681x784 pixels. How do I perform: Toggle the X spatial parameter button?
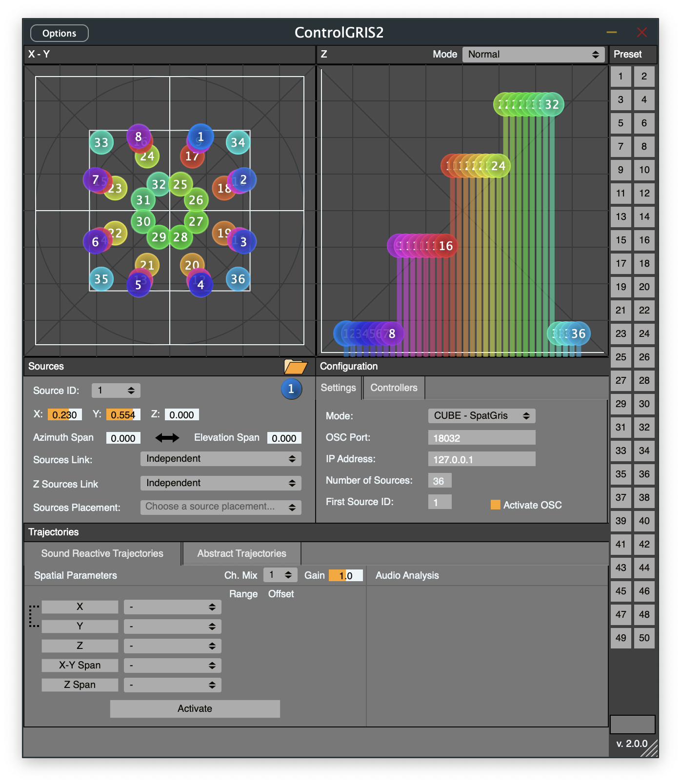click(80, 607)
